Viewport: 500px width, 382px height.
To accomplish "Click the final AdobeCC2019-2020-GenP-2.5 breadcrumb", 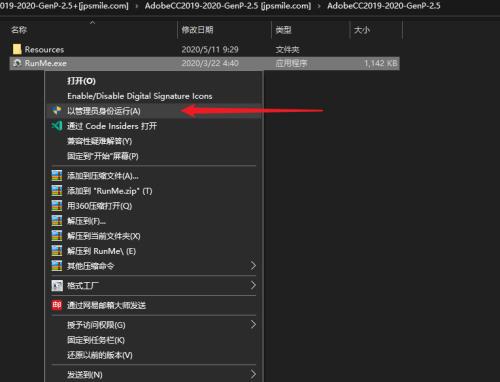I will 384,6.
